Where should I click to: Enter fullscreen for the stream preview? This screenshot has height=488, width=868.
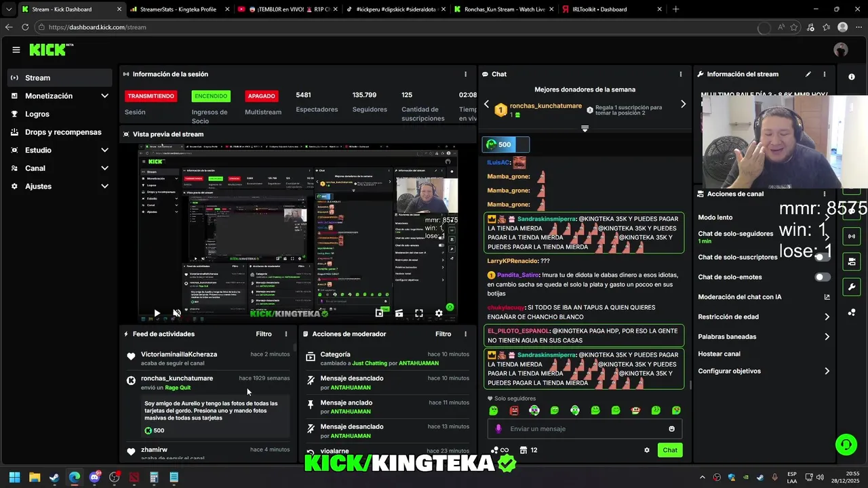[419, 313]
